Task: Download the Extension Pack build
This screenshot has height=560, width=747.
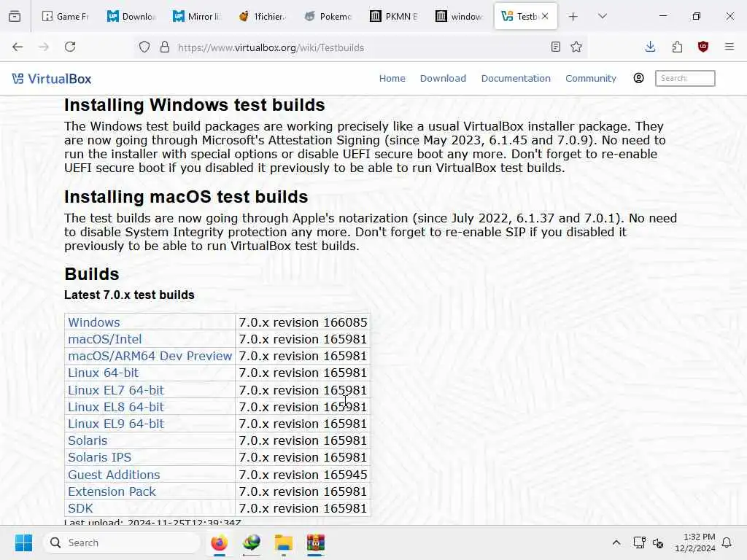Action: click(x=112, y=491)
